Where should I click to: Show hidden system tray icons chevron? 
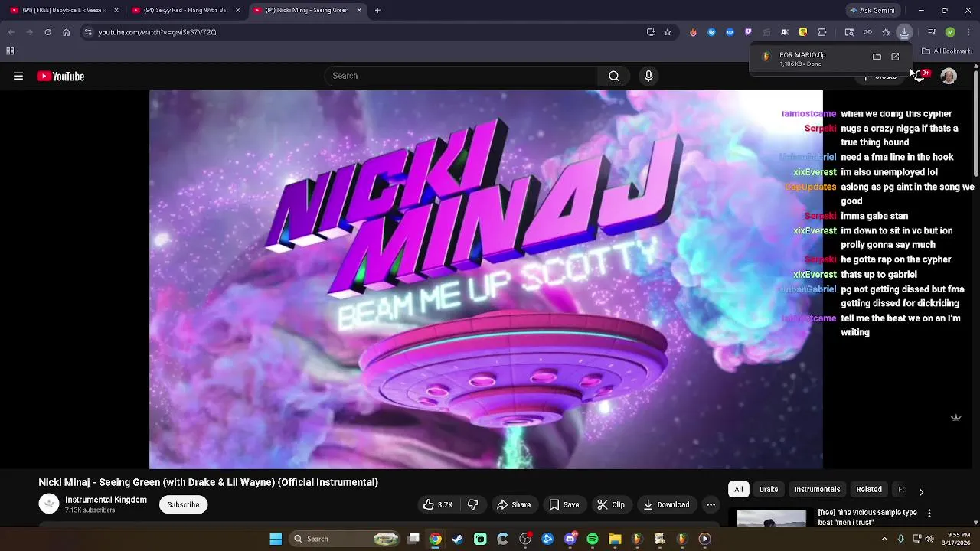pos(884,539)
